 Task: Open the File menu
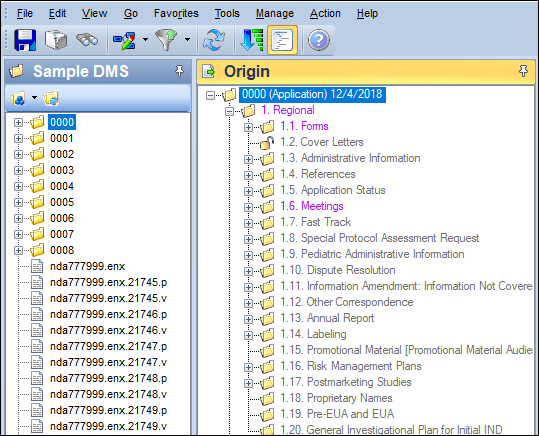point(25,13)
